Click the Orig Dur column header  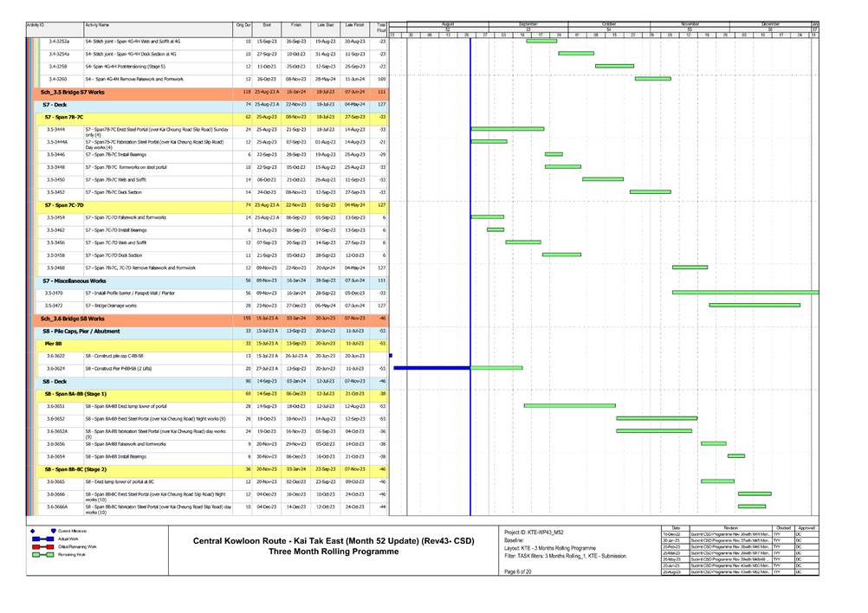(x=243, y=26)
